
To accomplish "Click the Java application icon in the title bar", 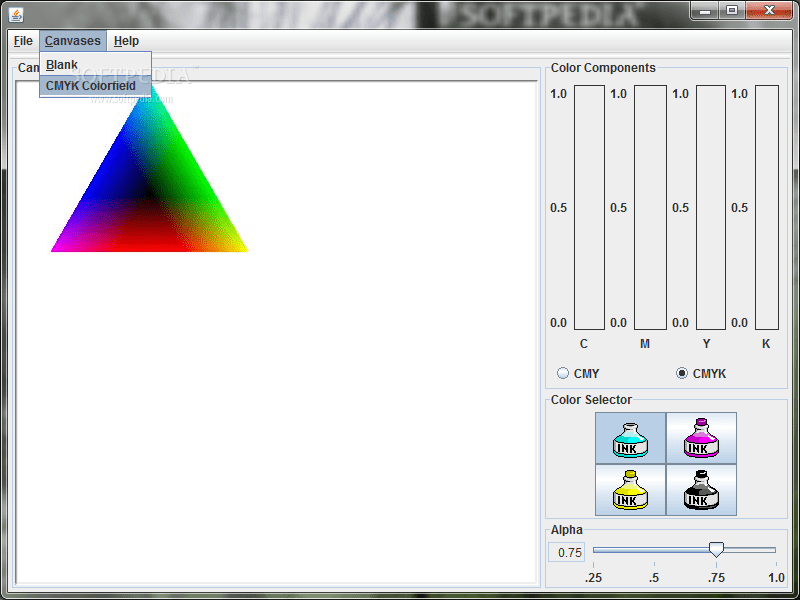I will 14,14.
